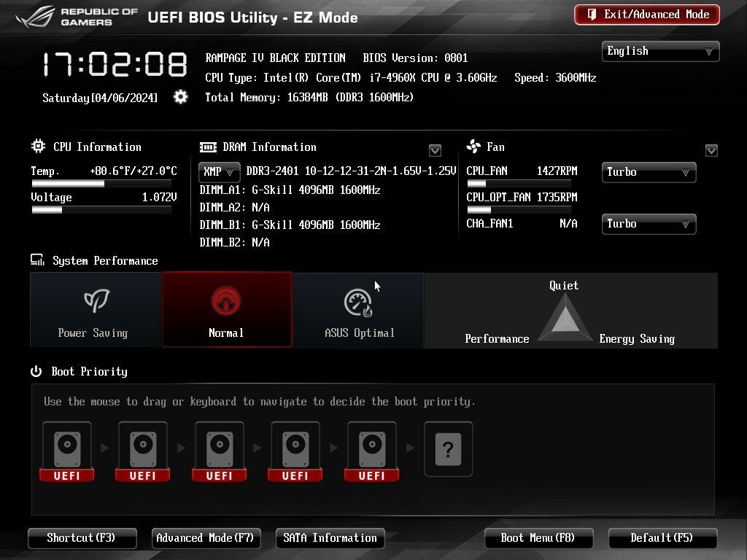
Task: Click the Fan section icon
Action: [x=473, y=146]
